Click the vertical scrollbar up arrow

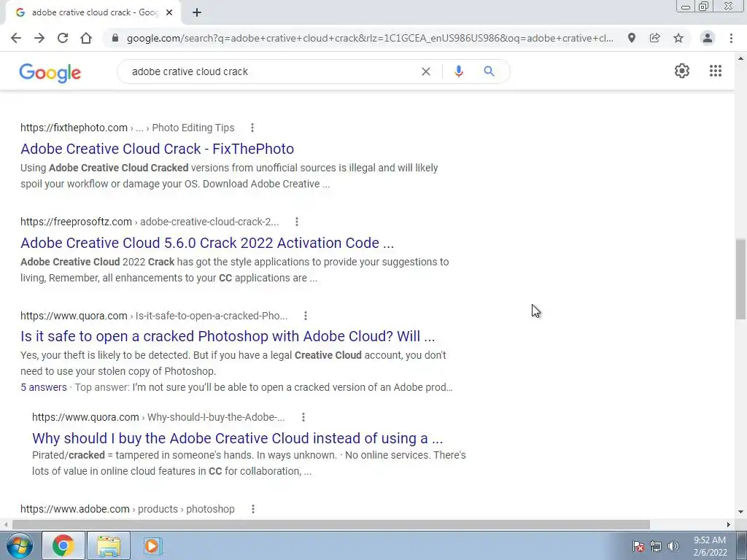click(741, 58)
